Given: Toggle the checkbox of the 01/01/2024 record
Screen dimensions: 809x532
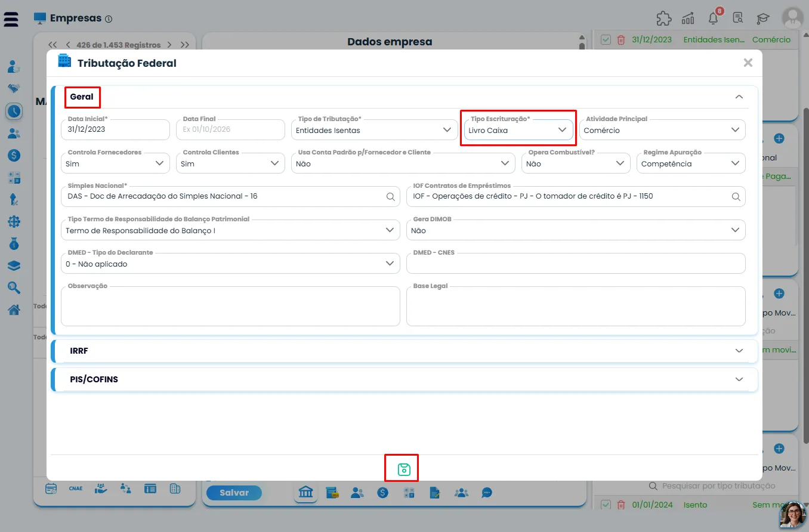Looking at the screenshot, I should point(606,505).
